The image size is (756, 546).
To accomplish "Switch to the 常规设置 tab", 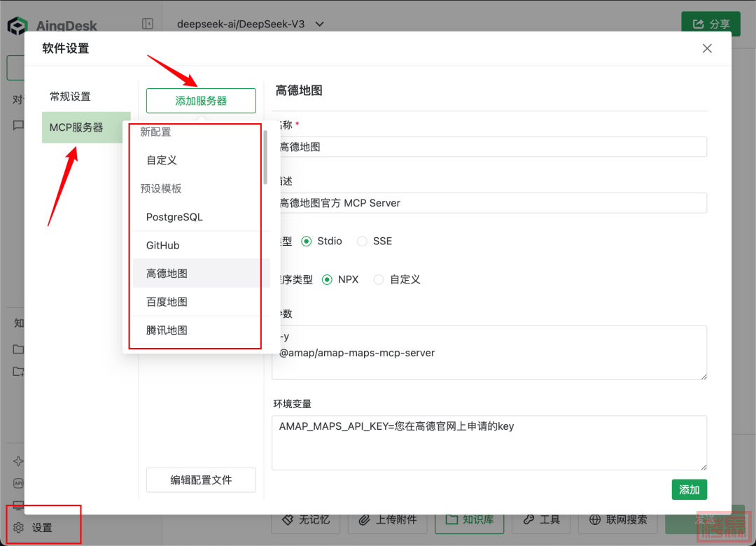I will pyautogui.click(x=86, y=97).
